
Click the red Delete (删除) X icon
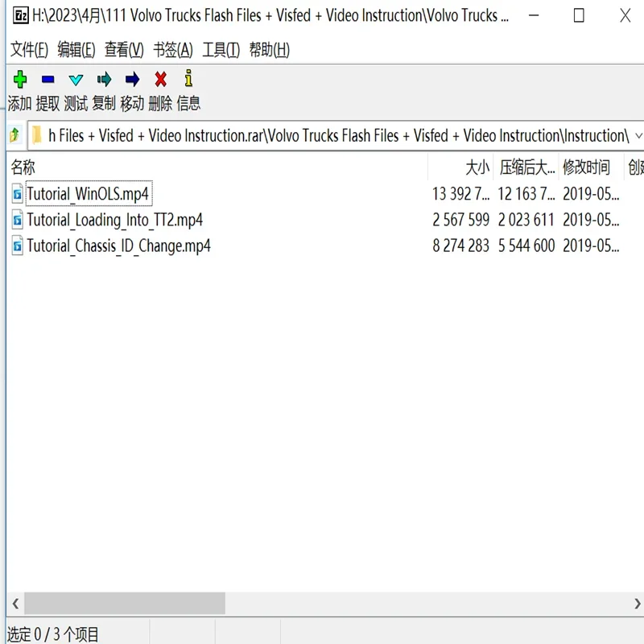[x=160, y=79]
